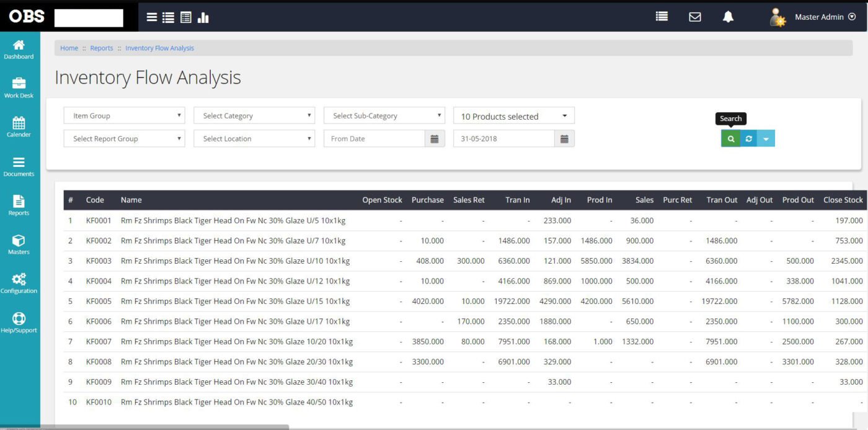Open the Master Admin user menu
This screenshot has height=430, width=868.
pos(818,17)
